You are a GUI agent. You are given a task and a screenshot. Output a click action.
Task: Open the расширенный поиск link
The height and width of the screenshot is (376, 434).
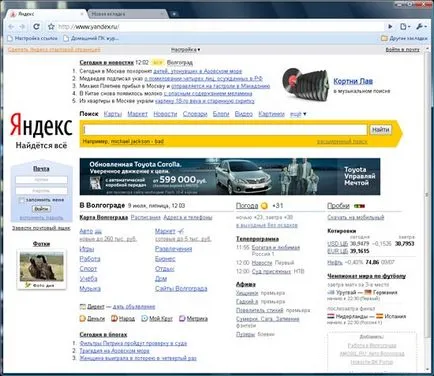click(342, 141)
